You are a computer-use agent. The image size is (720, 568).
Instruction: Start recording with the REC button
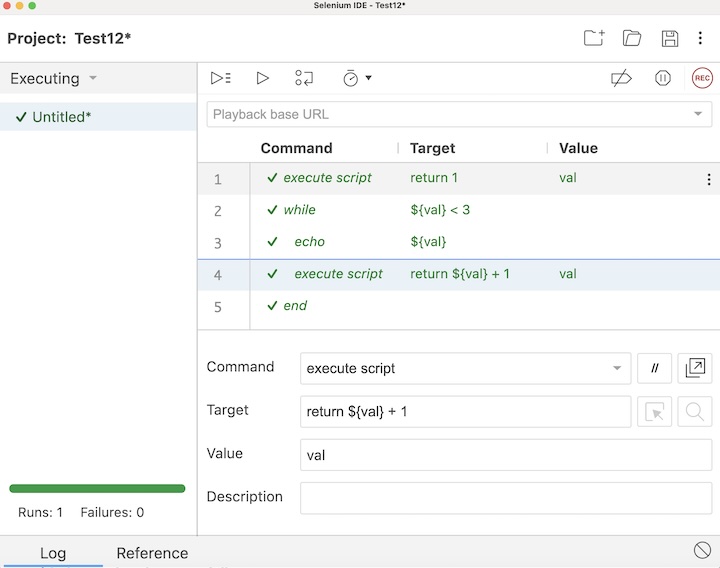[702, 78]
